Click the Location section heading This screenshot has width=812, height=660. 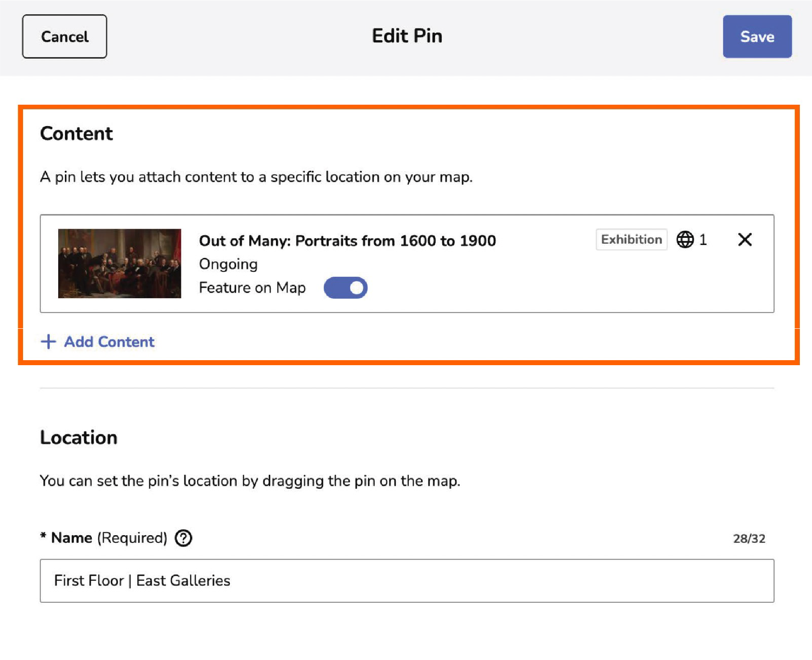click(x=79, y=438)
